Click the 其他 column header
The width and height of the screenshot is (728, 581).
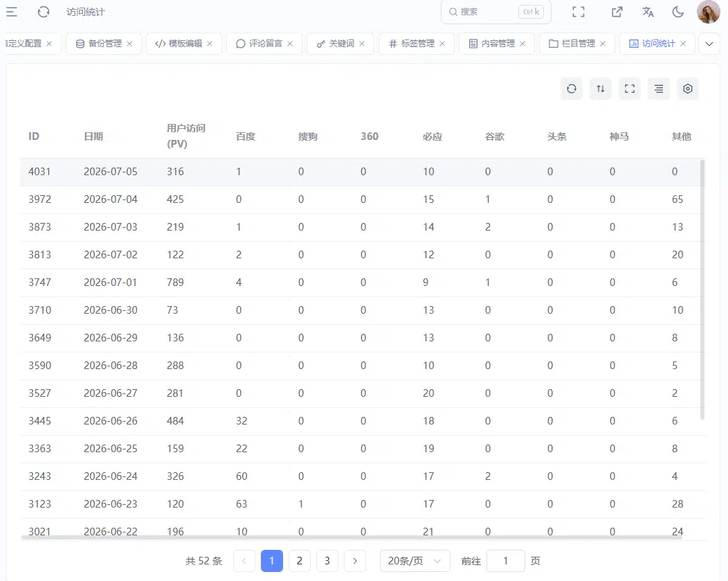point(682,136)
